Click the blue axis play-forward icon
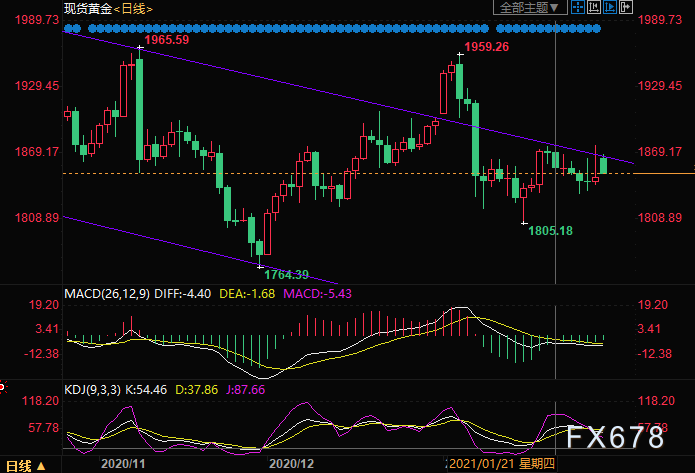695x473 pixels. 610,7
